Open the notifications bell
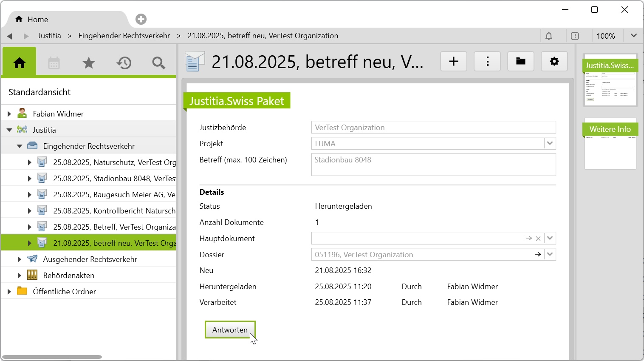This screenshot has width=644, height=361. [549, 36]
